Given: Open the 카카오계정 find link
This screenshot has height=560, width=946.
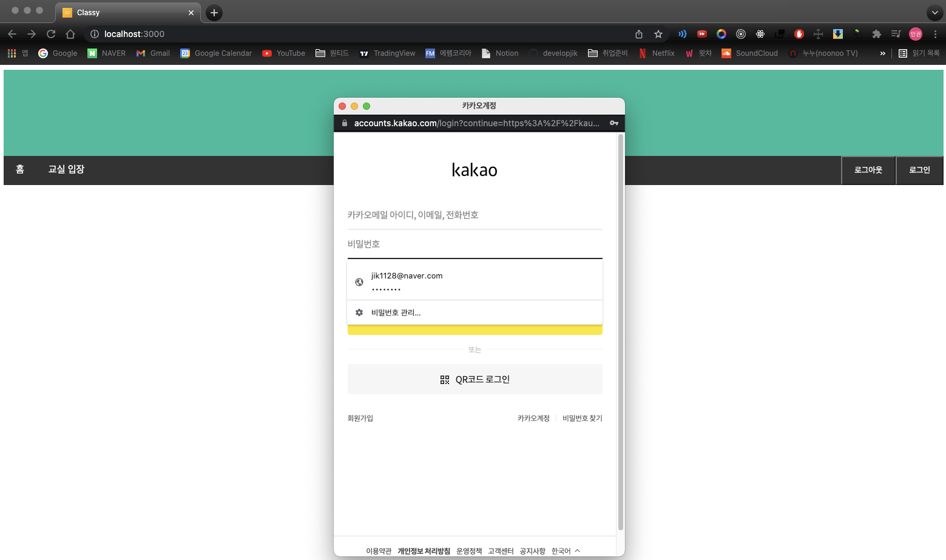Looking at the screenshot, I should point(533,418).
